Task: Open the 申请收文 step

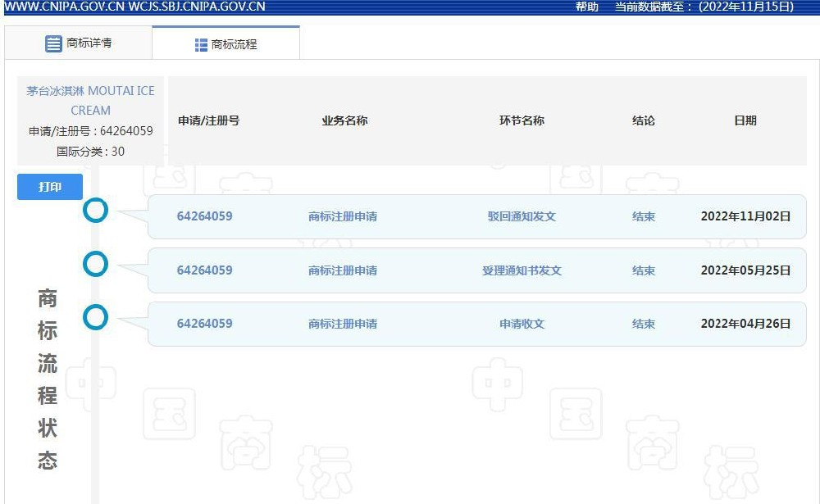Action: point(522,324)
